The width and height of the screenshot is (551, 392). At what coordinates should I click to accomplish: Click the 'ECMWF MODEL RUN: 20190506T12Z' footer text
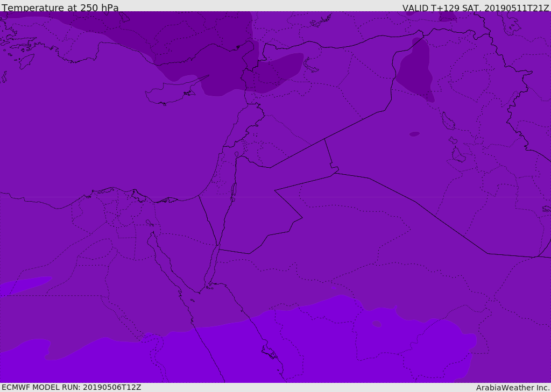(72, 387)
